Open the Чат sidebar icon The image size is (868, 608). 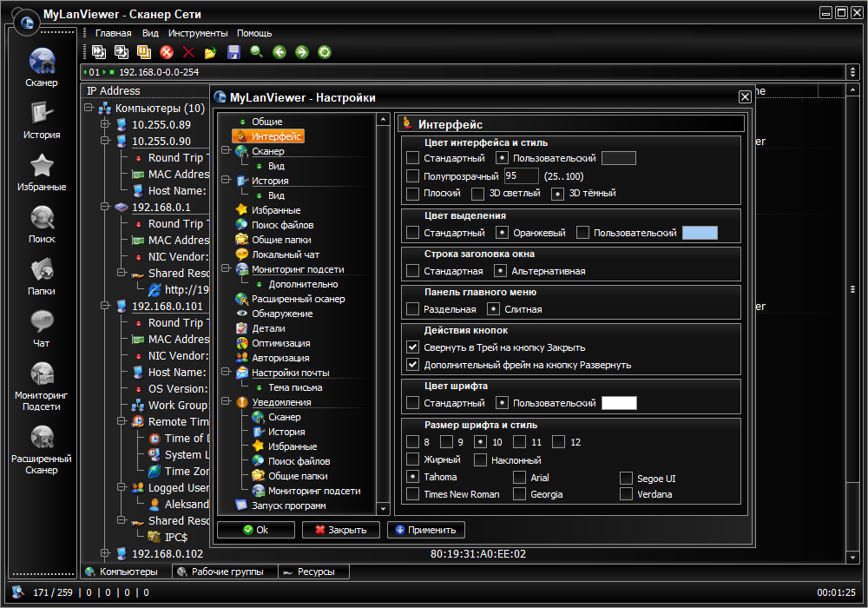[x=42, y=327]
